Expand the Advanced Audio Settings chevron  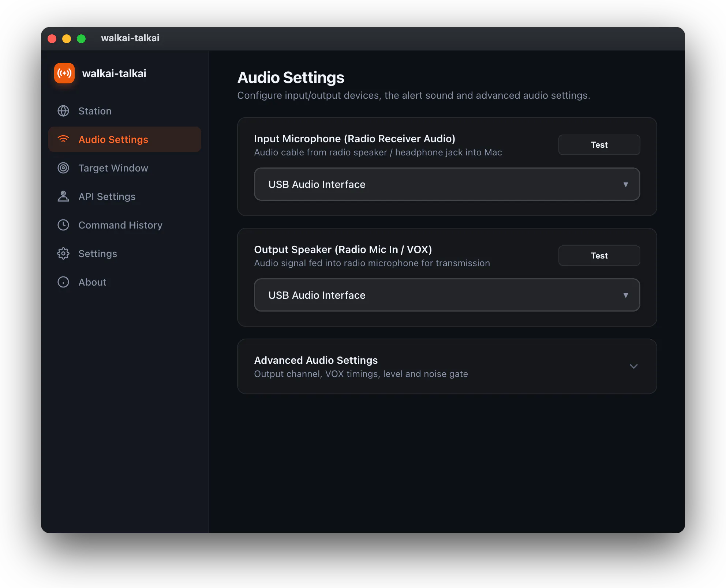pos(633,366)
